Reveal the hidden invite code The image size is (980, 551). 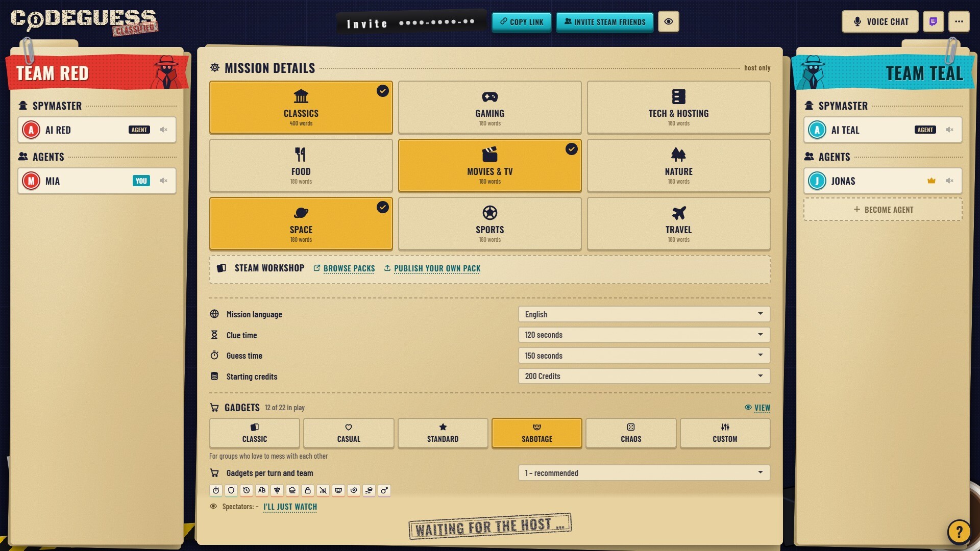(x=668, y=21)
